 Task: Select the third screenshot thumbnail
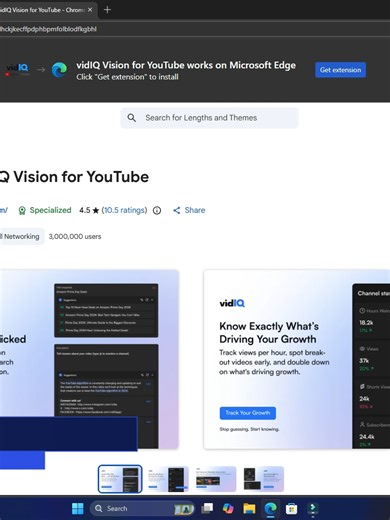[x=215, y=479]
